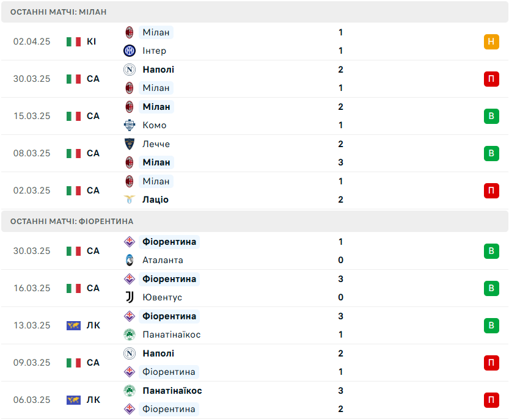
Task: Click the green В badge for Fiorentina–Juventus
Action: pyautogui.click(x=491, y=288)
